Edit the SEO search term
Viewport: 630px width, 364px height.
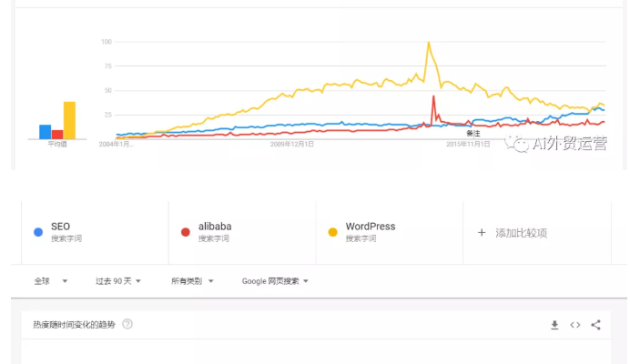(x=60, y=227)
